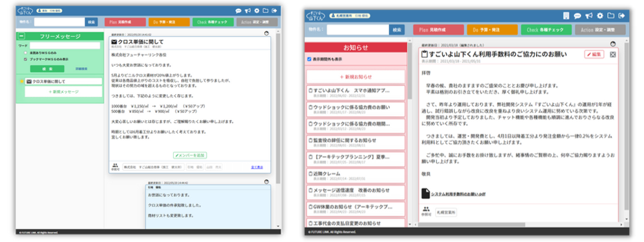Click 全て表示 link in message footer
This screenshot has height=242, width=644.
coord(257,167)
